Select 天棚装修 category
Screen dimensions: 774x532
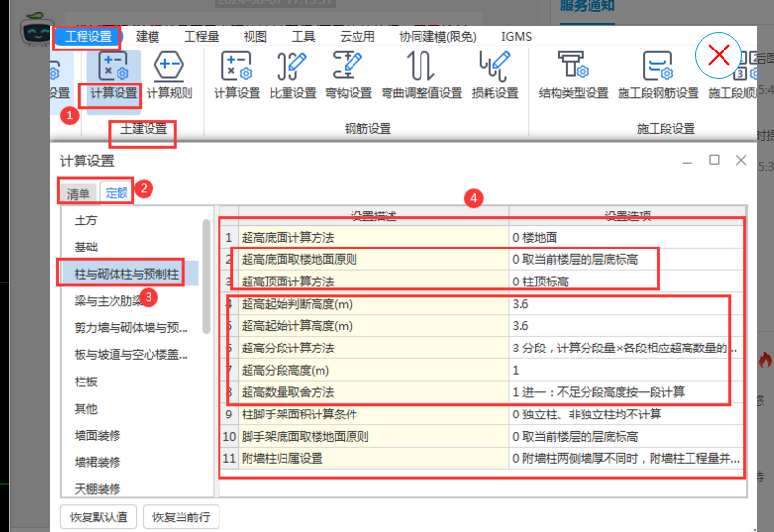click(x=97, y=489)
